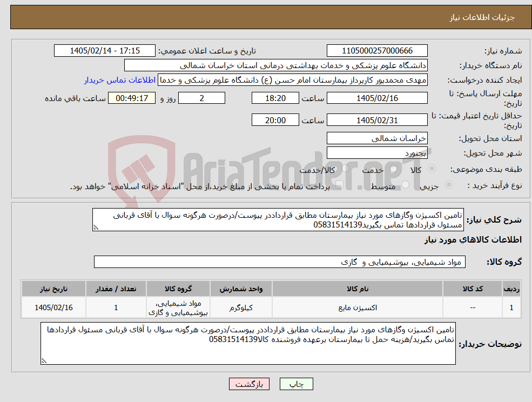This screenshot has height=402, width=532.
Task: Click the countdown timer 00:49:17
Action: pyautogui.click(x=132, y=98)
